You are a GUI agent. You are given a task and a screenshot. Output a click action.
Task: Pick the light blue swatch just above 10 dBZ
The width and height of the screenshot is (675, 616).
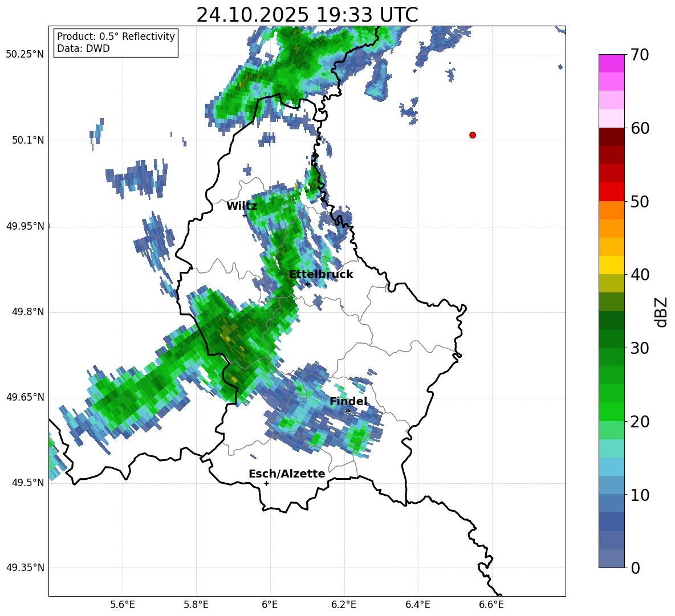(x=611, y=485)
